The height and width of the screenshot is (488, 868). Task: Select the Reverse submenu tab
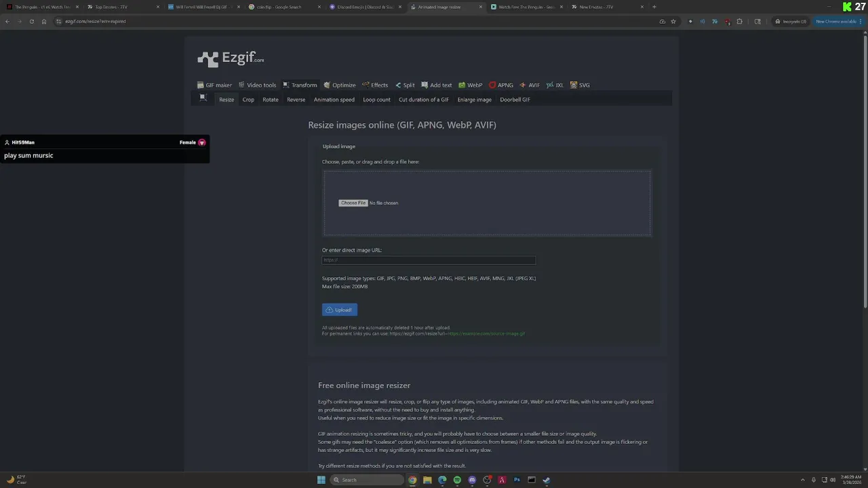(296, 100)
